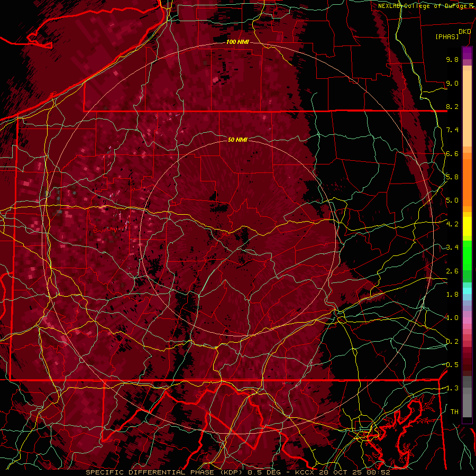Click the [PHAS] units label
The image size is (476, 476).
447,36
